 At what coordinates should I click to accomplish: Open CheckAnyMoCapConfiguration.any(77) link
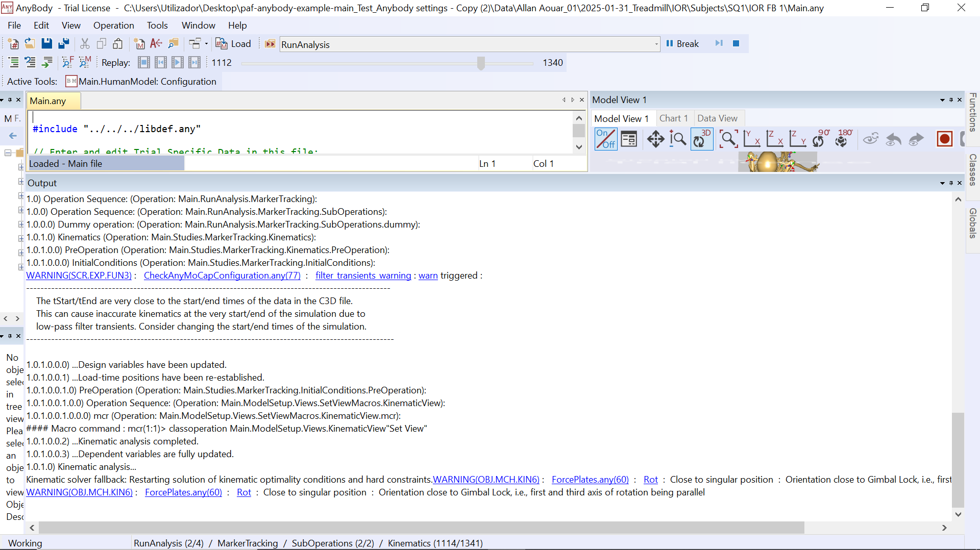(x=222, y=276)
